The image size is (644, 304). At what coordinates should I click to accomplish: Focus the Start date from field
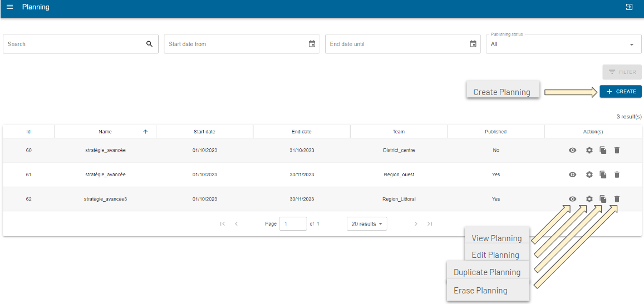pyautogui.click(x=242, y=44)
